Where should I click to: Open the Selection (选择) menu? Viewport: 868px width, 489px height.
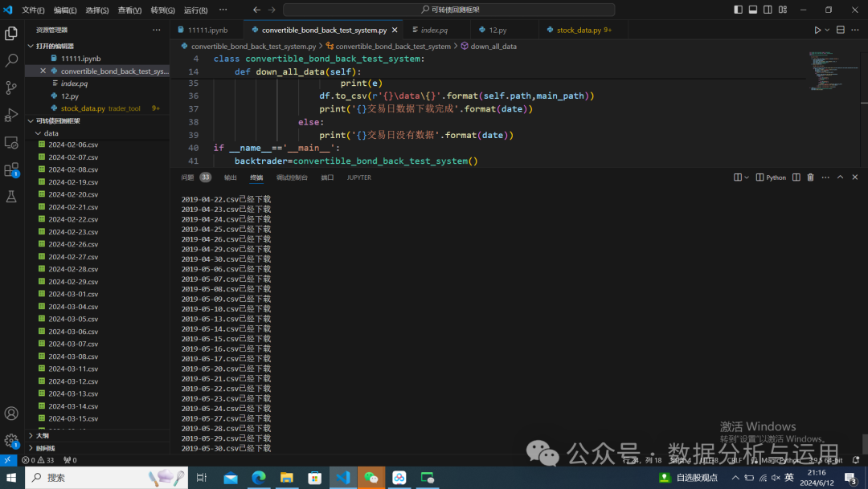[x=97, y=10]
